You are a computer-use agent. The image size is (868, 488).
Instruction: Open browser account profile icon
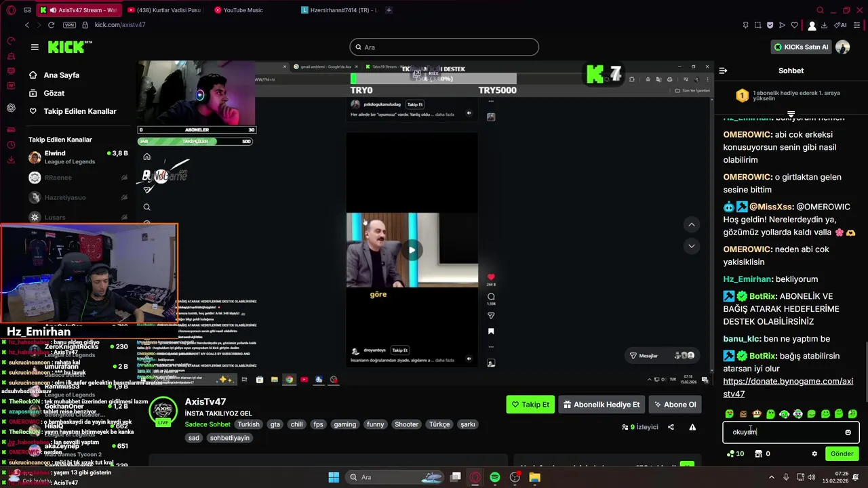point(812,26)
